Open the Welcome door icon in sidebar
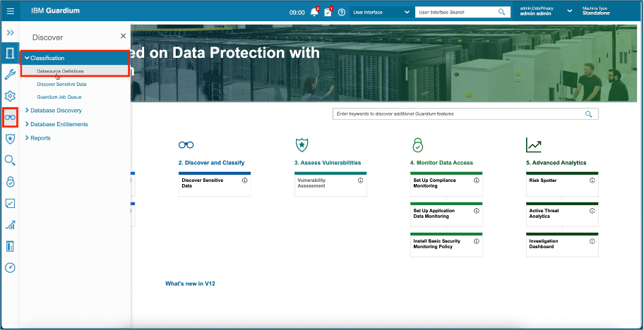The width and height of the screenshot is (644, 330). pos(11,53)
